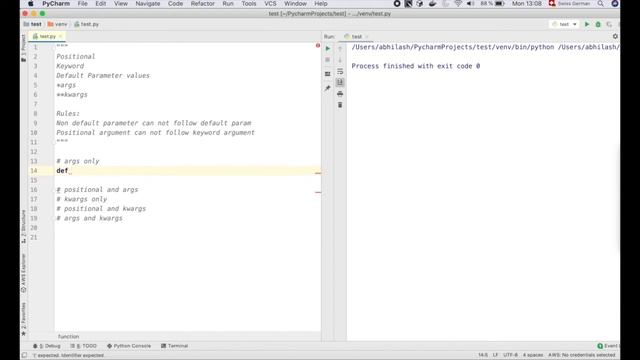
Task: Open the Window menu
Action: (x=295, y=4)
